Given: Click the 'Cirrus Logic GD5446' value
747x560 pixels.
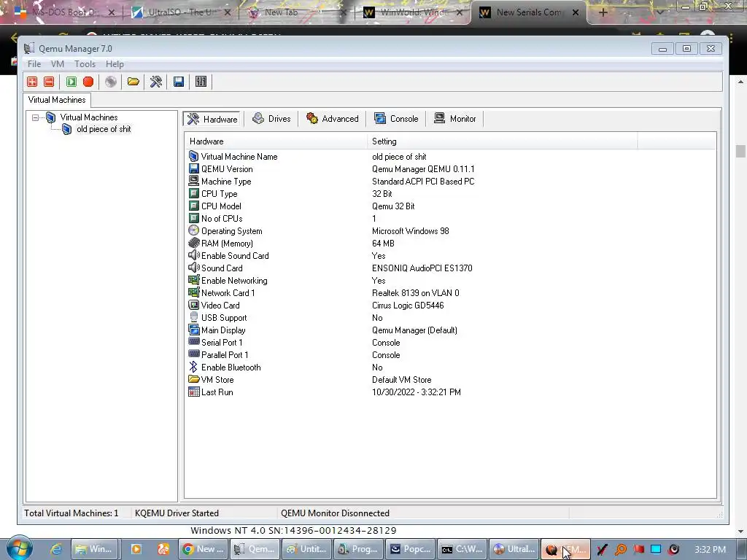Looking at the screenshot, I should pos(408,306).
